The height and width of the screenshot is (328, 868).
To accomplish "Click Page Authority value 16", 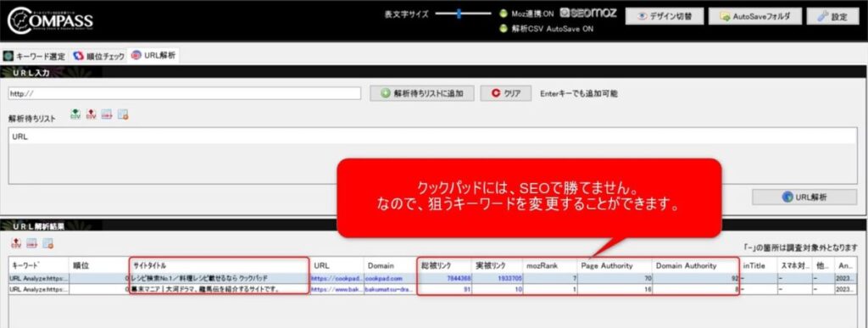I will click(x=648, y=289).
